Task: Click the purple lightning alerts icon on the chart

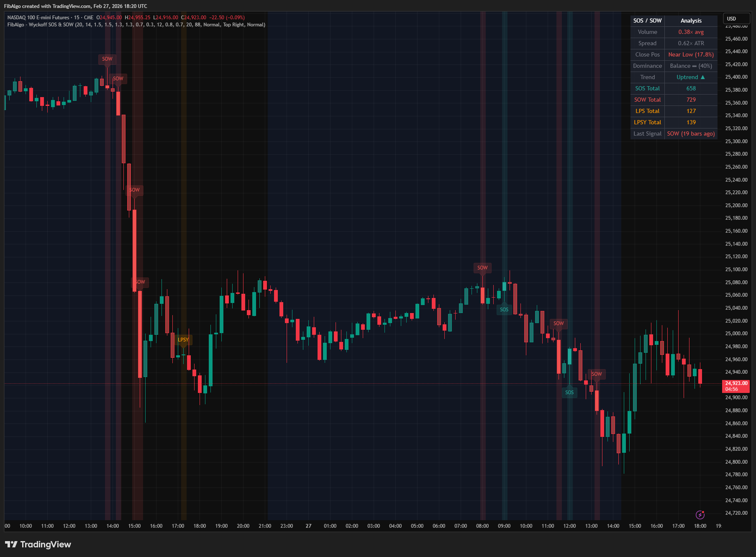Action: pyautogui.click(x=701, y=514)
